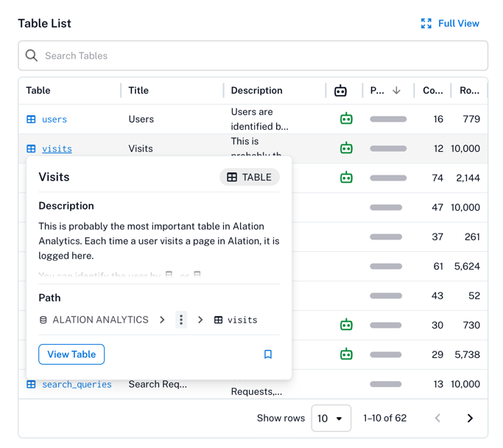The height and width of the screenshot is (448, 503).
Task: Sort by the Title column header
Action: tap(138, 91)
